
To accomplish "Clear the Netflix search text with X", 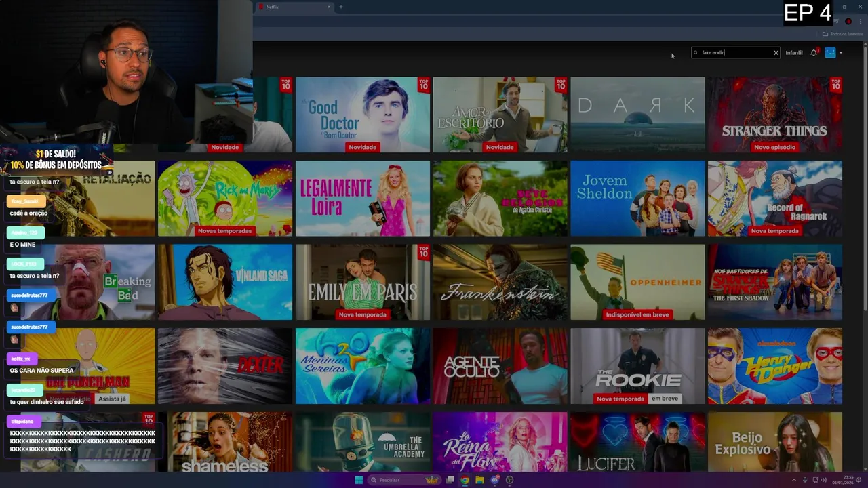I will coord(776,52).
